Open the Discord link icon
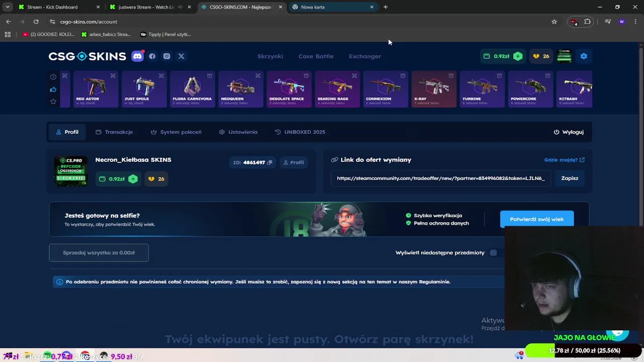This screenshot has height=362, width=644. 137,56
